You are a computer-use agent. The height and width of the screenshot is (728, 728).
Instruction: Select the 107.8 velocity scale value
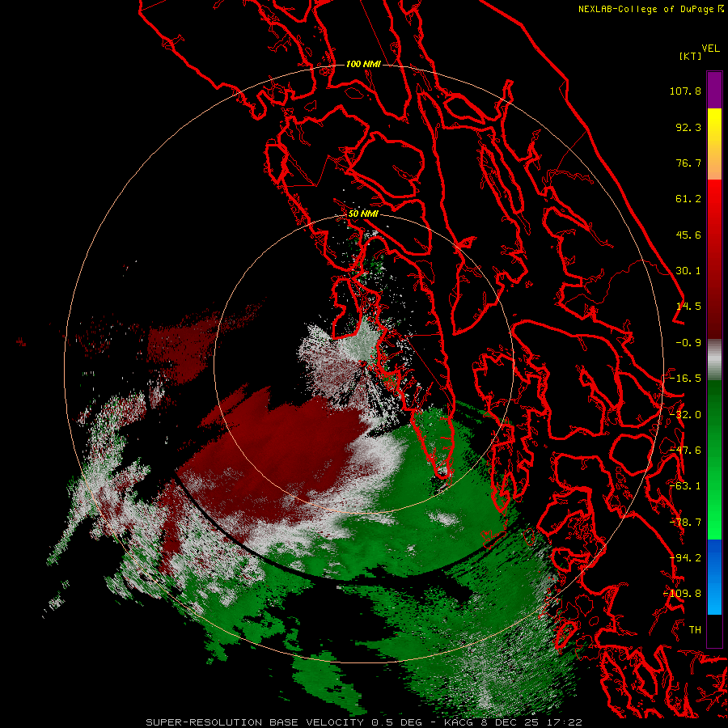(685, 91)
